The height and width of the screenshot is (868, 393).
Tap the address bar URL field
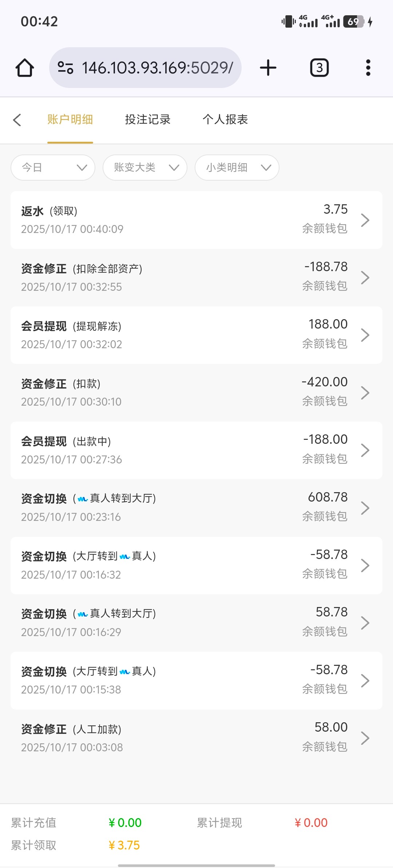point(157,68)
